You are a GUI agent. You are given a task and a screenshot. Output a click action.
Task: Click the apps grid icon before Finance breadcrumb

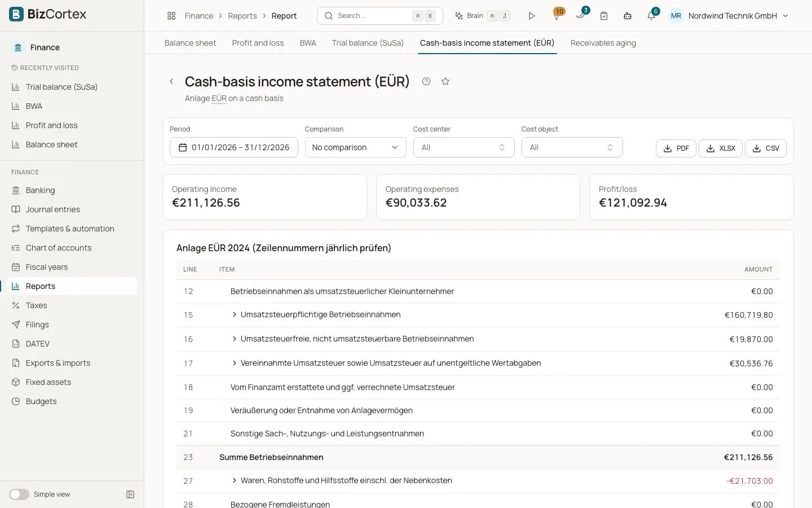[171, 16]
